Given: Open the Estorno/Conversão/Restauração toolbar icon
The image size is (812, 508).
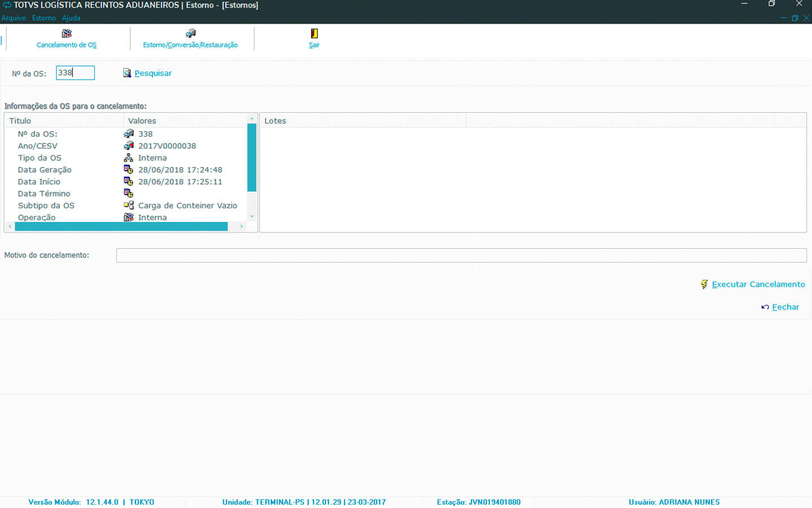Looking at the screenshot, I should click(191, 34).
